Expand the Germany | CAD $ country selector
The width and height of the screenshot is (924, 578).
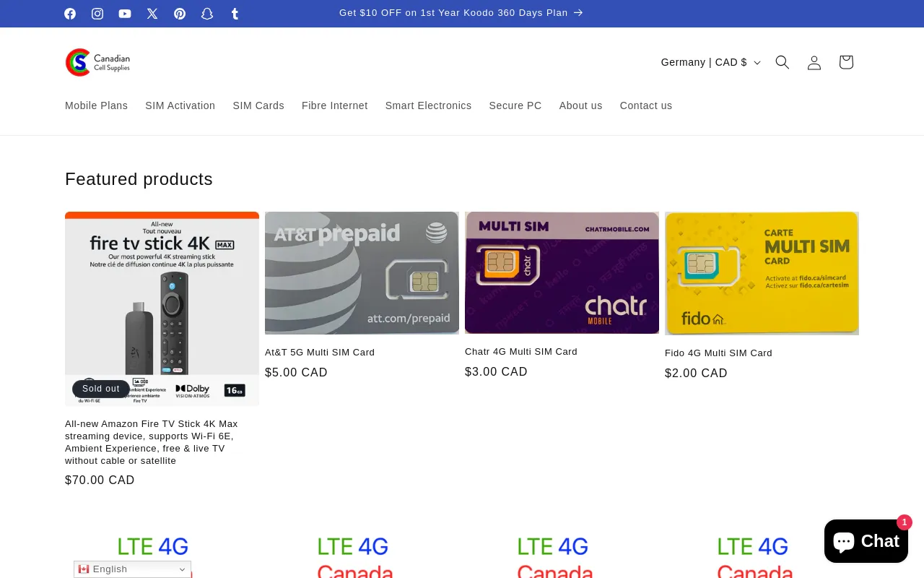(710, 62)
